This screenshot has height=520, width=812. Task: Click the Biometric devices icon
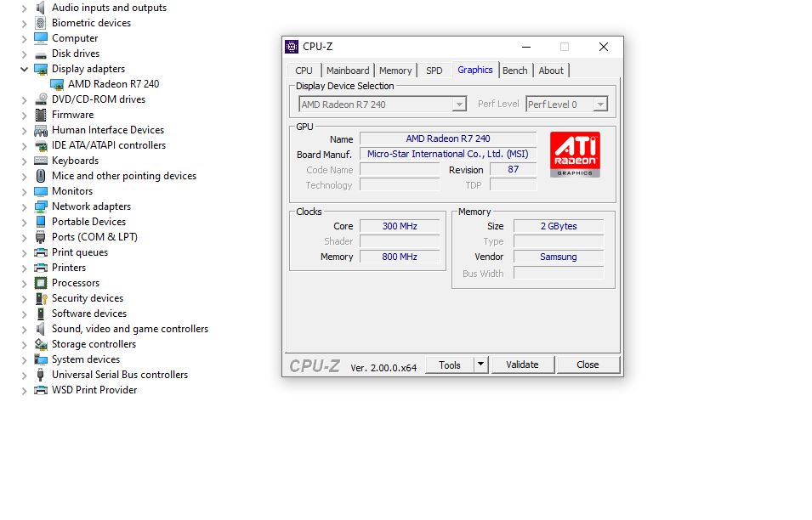click(x=41, y=23)
